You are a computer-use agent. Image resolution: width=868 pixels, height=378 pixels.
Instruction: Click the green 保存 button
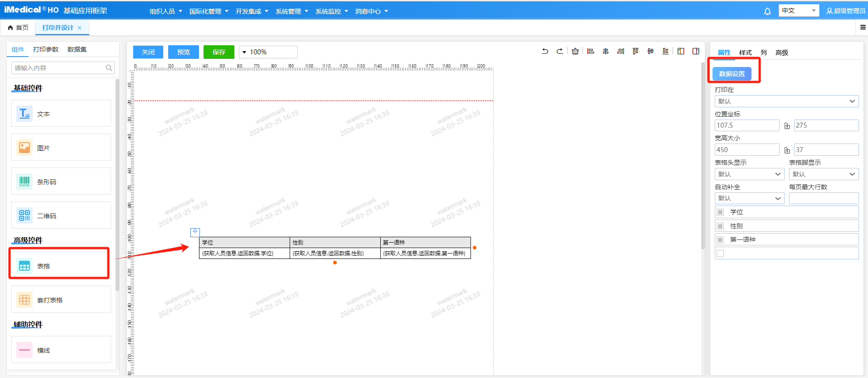219,52
